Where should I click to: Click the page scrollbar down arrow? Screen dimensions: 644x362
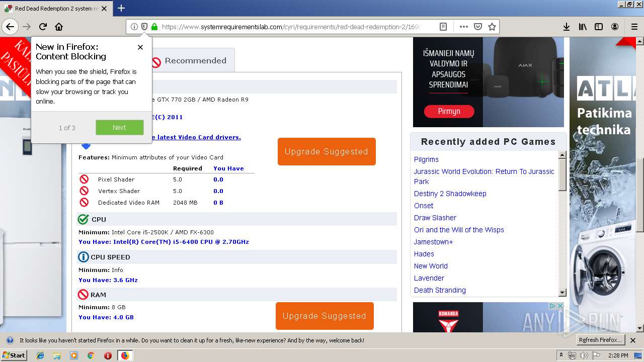tap(639, 328)
